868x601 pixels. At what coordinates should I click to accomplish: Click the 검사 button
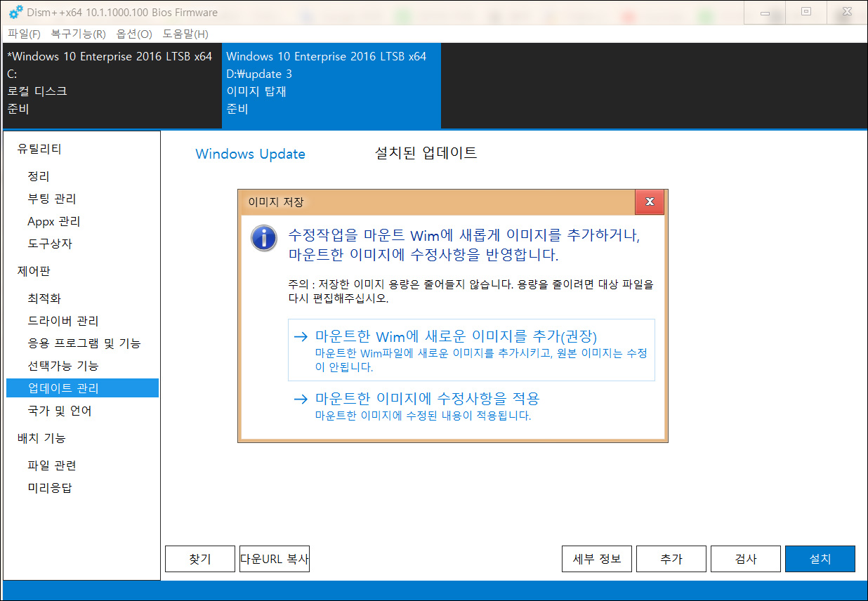746,559
